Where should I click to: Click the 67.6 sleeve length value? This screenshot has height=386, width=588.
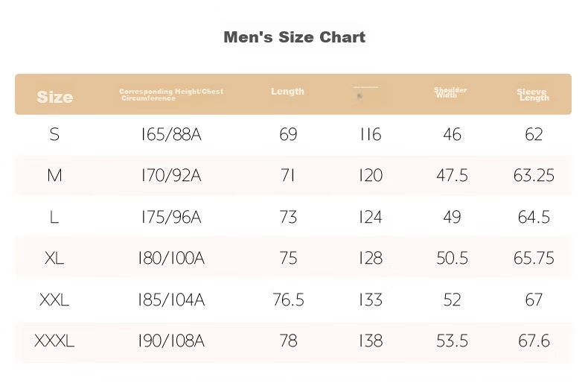click(534, 341)
